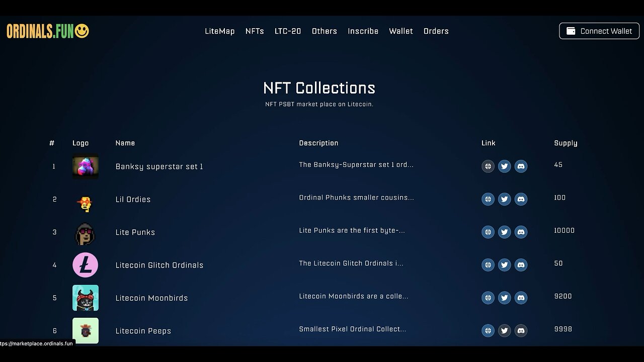Open the Banksy superstar set 1 collection
Screen dimensions: 644x362
pyautogui.click(x=159, y=166)
